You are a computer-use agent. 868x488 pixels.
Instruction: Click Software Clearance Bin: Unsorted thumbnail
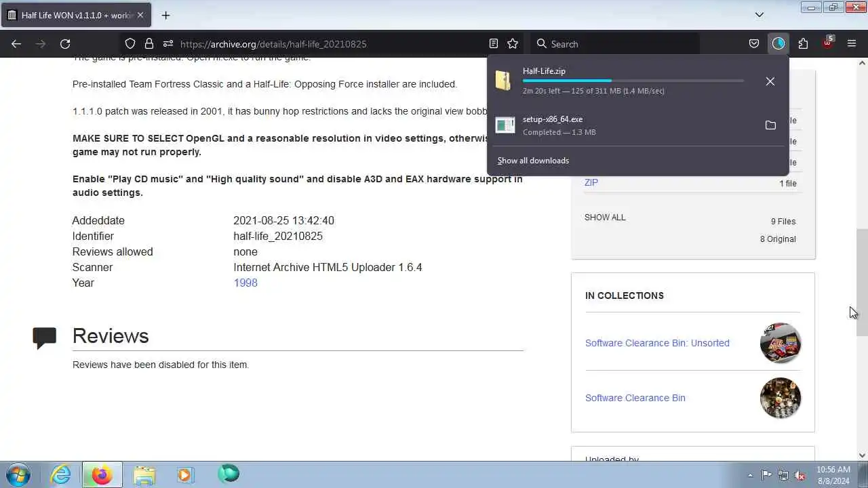[781, 343]
